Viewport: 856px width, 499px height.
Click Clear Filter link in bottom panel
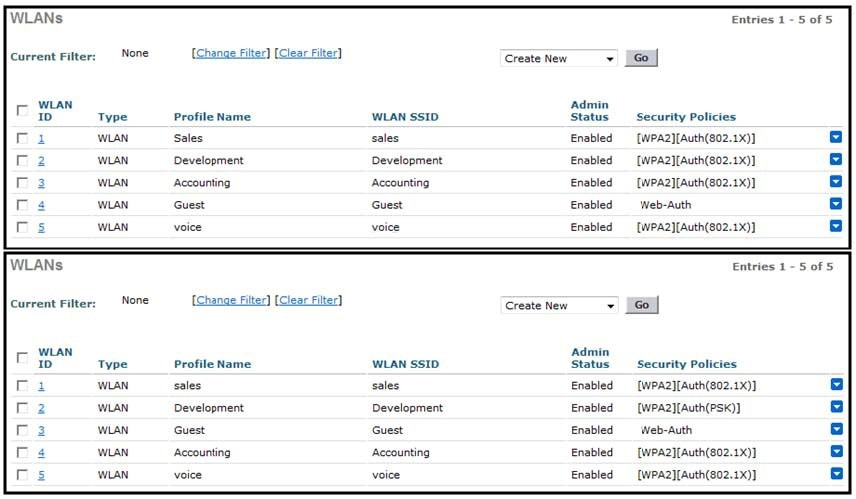tap(309, 300)
